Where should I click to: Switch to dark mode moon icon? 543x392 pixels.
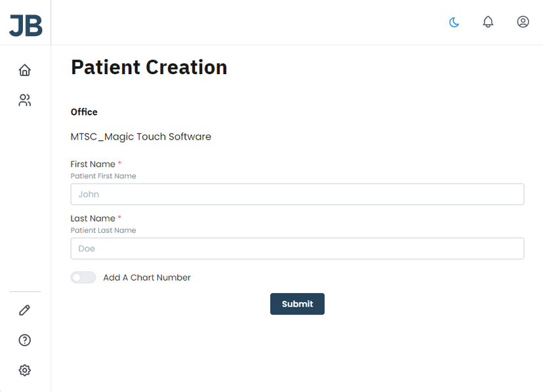click(x=454, y=22)
